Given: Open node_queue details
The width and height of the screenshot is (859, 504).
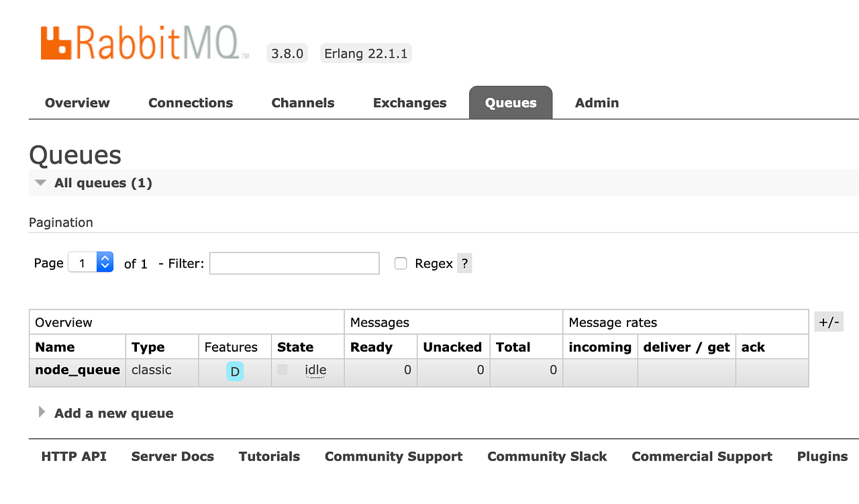Looking at the screenshot, I should 77,370.
